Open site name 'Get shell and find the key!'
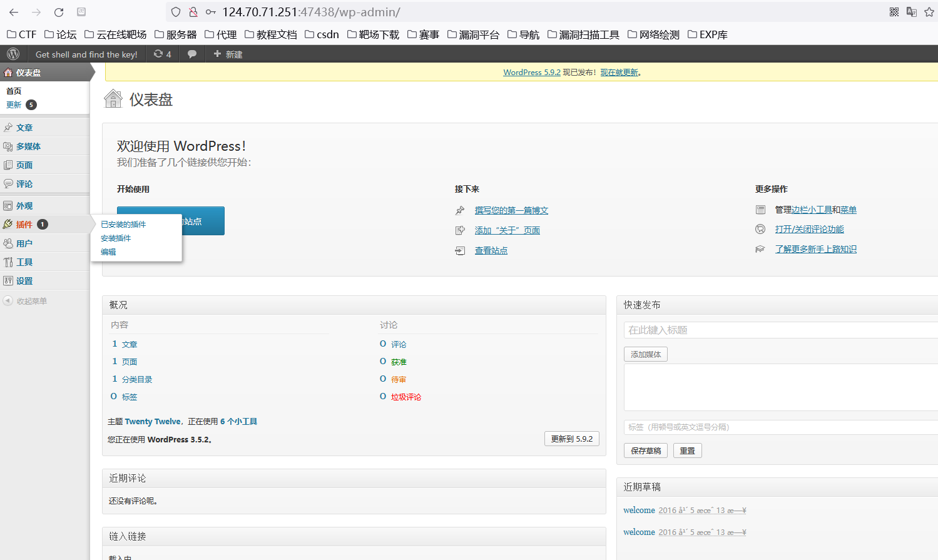Viewport: 938px width, 560px height. (x=86, y=54)
